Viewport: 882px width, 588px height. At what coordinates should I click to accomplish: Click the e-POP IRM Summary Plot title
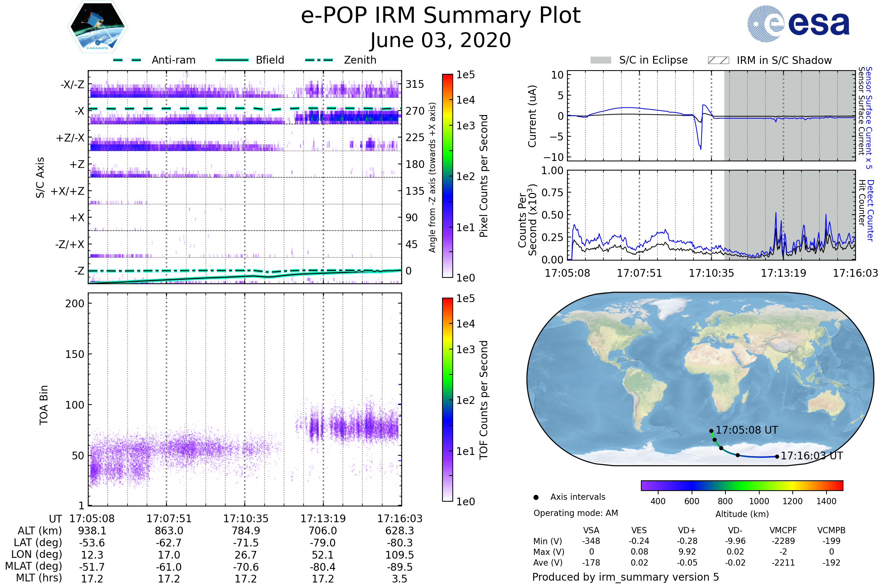coord(441,16)
